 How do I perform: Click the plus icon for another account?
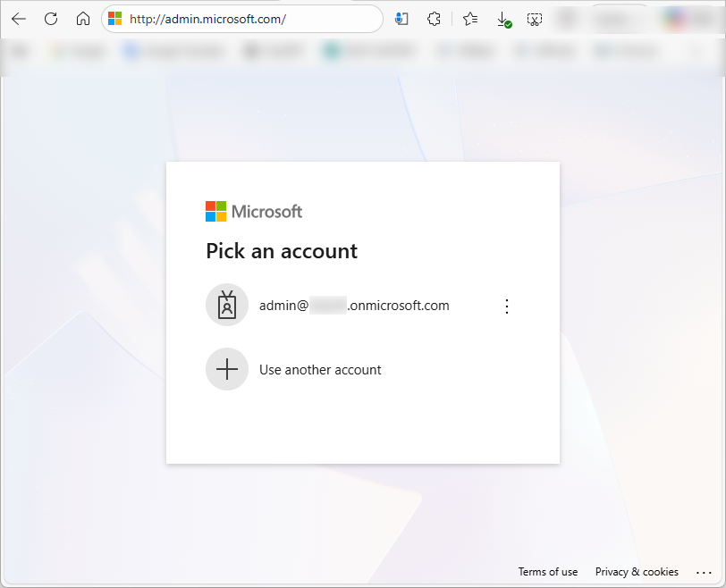227,369
